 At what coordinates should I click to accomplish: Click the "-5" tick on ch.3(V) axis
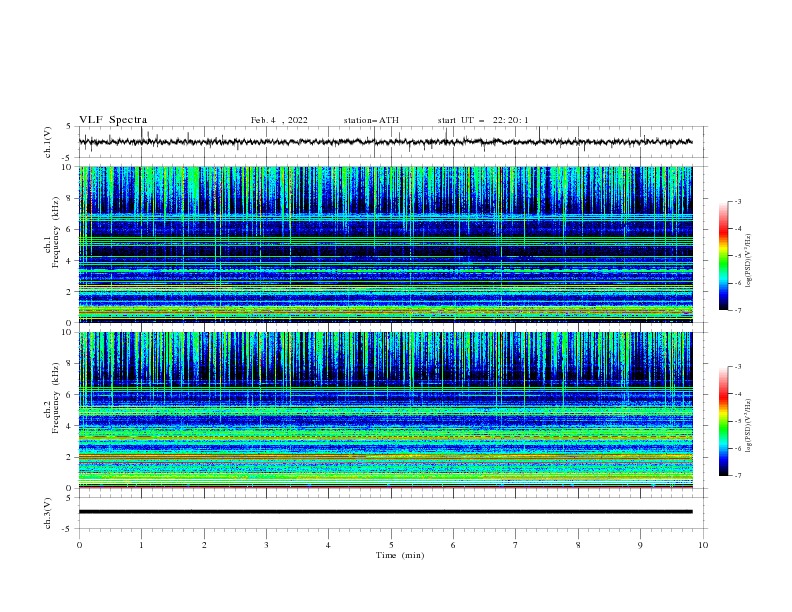[67, 529]
